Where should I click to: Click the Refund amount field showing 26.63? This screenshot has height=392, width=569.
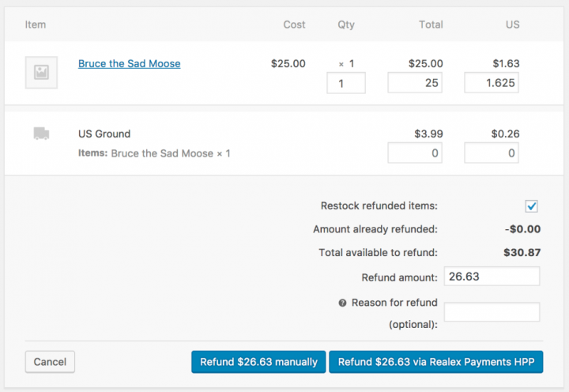tap(492, 277)
